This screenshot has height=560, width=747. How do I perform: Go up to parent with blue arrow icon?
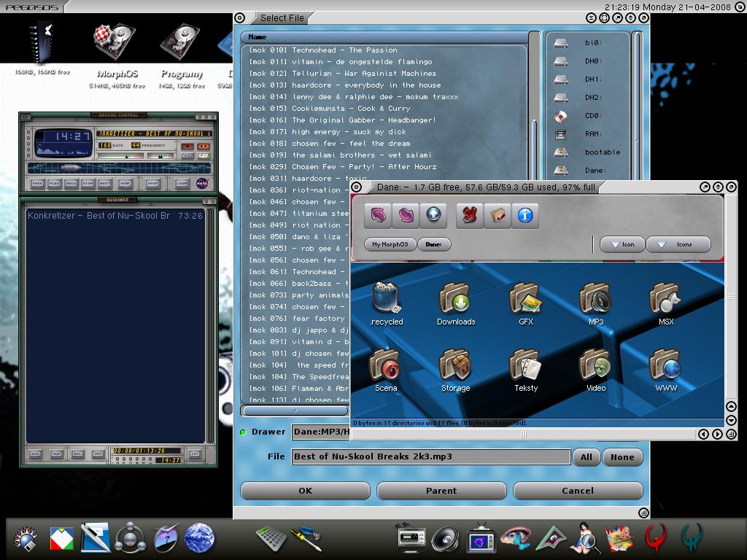433,215
